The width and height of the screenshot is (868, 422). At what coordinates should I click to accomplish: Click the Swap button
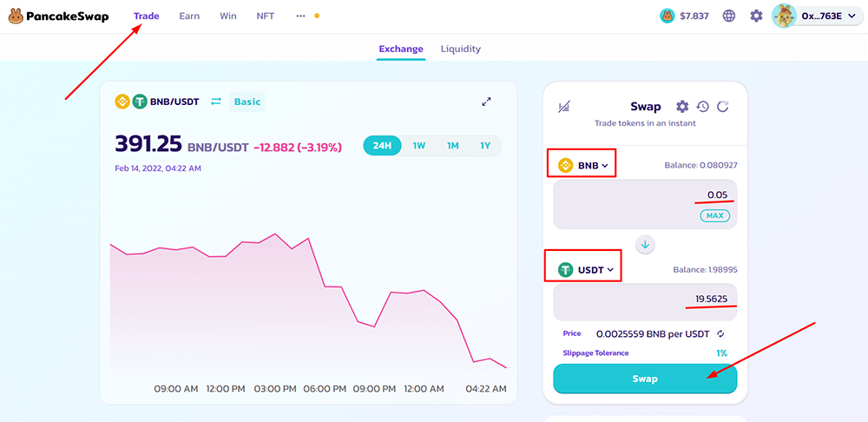click(x=645, y=379)
